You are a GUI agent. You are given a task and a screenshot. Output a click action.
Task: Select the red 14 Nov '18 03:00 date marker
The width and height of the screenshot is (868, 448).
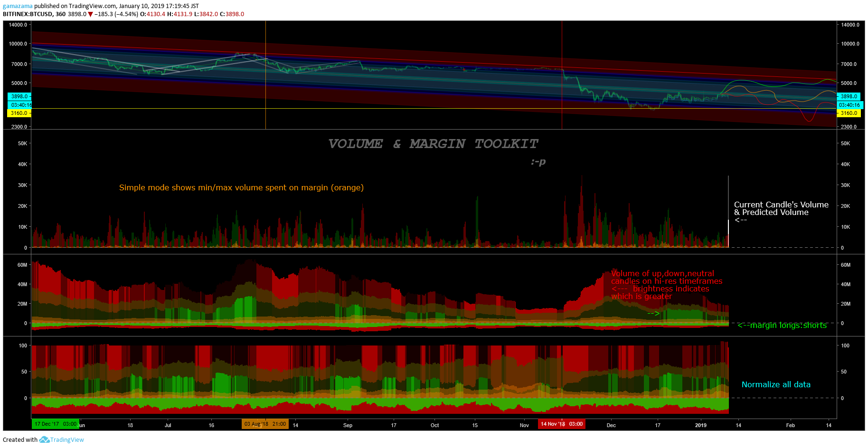point(562,424)
